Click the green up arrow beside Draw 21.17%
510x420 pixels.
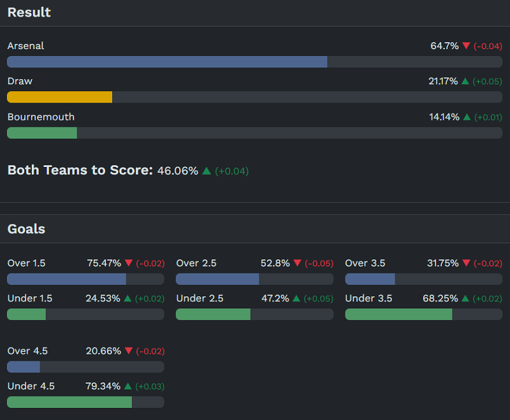coord(465,82)
